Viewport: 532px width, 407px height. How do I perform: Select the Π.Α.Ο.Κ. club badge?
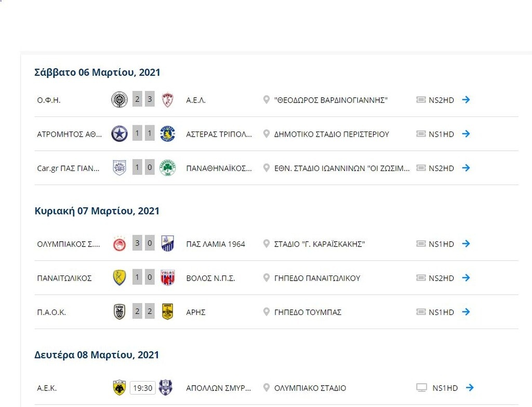(x=119, y=311)
